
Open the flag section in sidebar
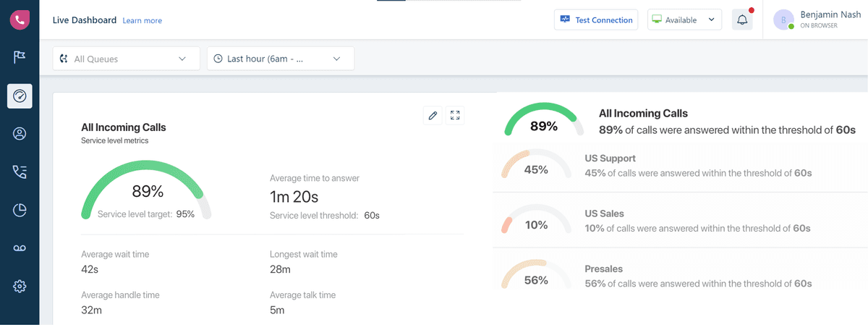(x=20, y=57)
